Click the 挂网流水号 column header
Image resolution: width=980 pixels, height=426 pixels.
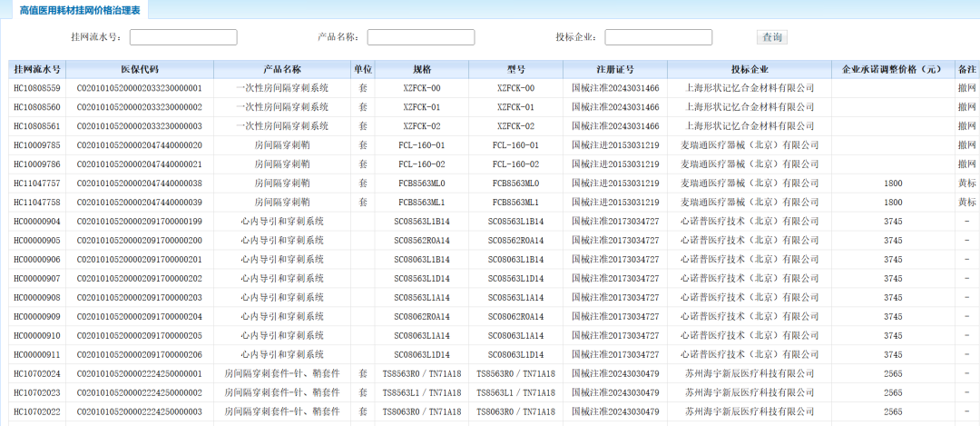[x=37, y=69]
